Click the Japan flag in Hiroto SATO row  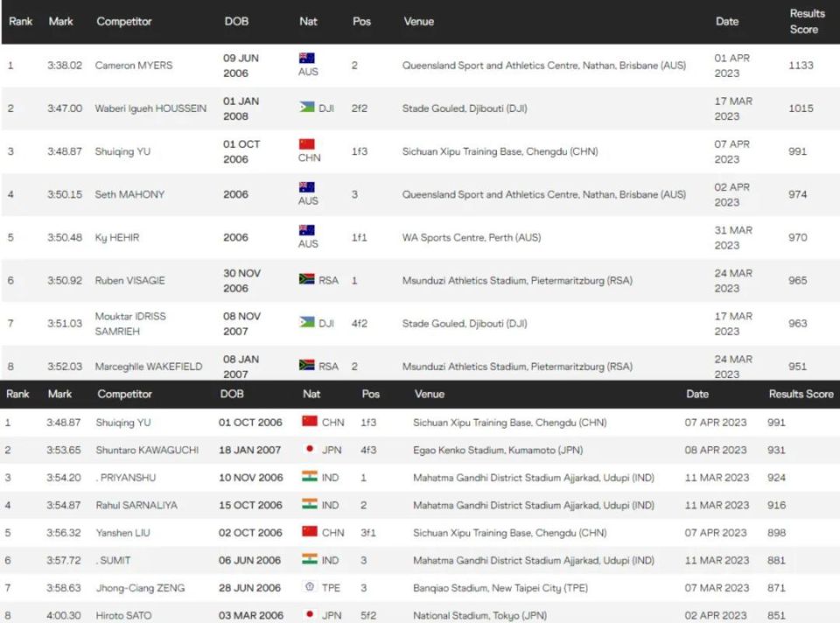[310, 614]
